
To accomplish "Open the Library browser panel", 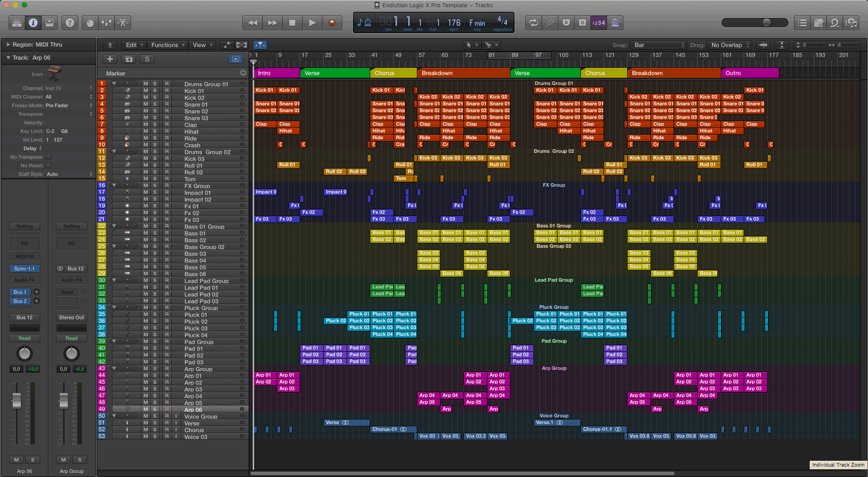I will (17, 23).
